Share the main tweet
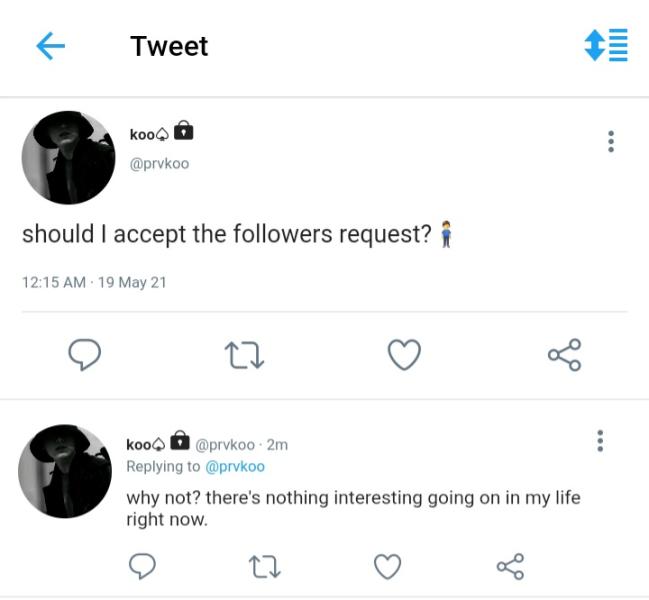 [564, 355]
